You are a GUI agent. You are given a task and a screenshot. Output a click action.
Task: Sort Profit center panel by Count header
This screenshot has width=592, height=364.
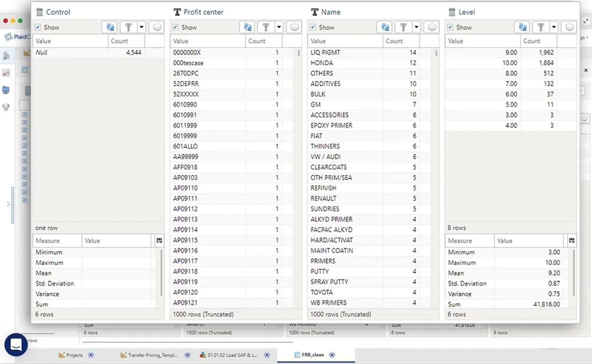pyautogui.click(x=264, y=41)
